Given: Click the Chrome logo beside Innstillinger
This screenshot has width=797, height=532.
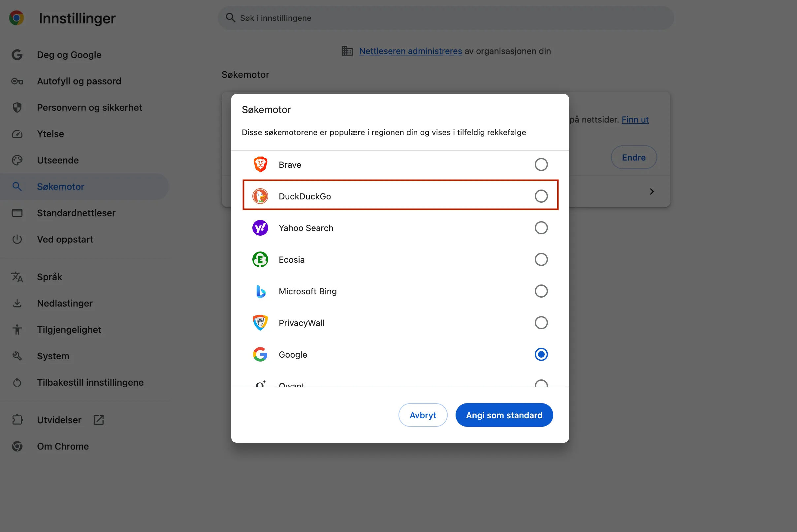Looking at the screenshot, I should pyautogui.click(x=16, y=18).
